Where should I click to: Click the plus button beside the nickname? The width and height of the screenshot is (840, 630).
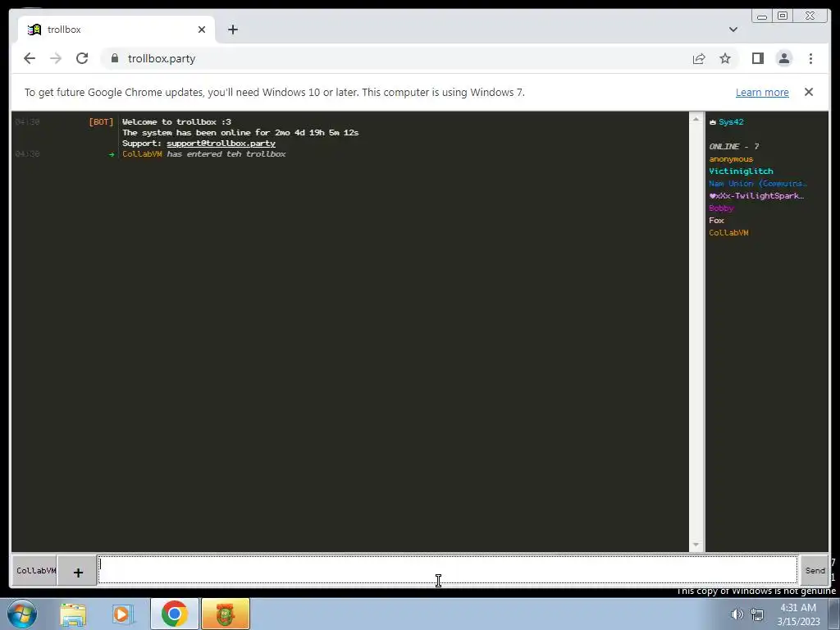pyautogui.click(x=78, y=572)
